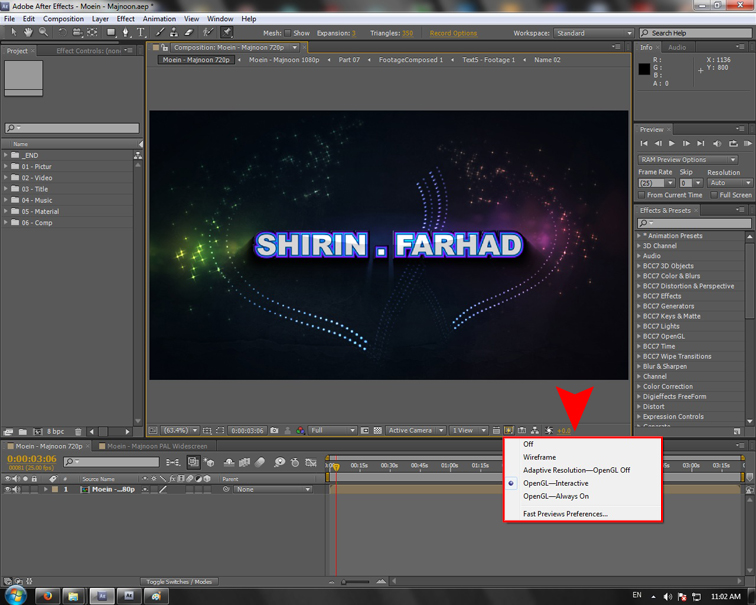This screenshot has height=605, width=756.
Task: Select the Zoom magnifier tool
Action: [43, 32]
